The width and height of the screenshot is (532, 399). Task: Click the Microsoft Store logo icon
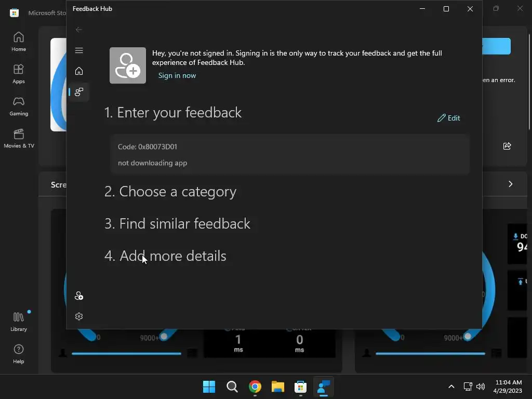pos(14,13)
